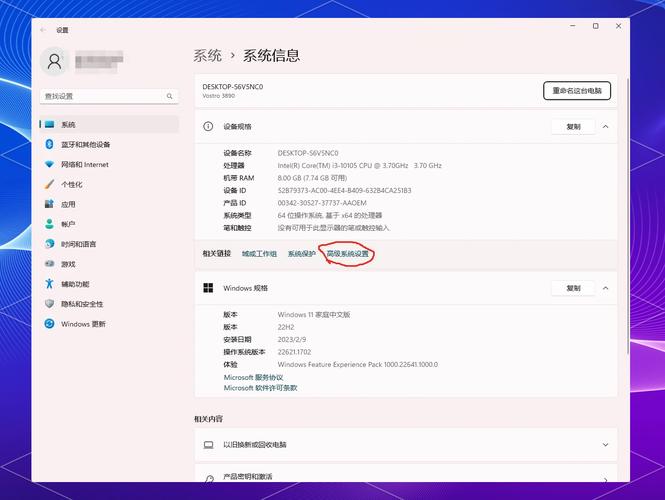Open 应用 apps icon
This screenshot has width=665, height=500.
click(49, 204)
